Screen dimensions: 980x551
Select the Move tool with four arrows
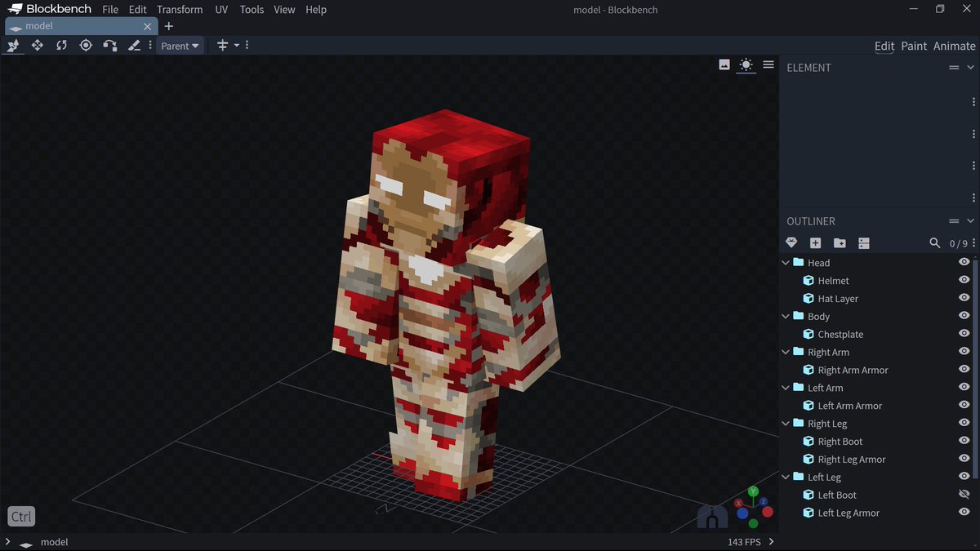pyautogui.click(x=37, y=46)
